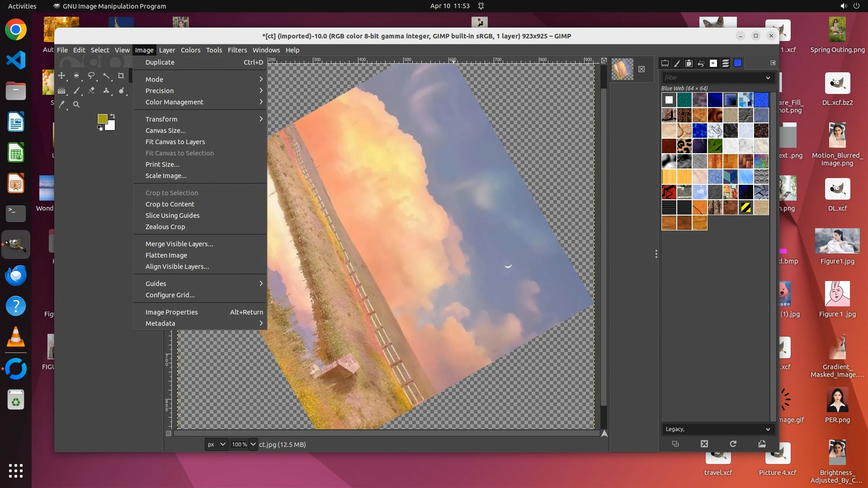The width and height of the screenshot is (868, 488).
Task: Select the Crop tool
Action: tap(121, 76)
